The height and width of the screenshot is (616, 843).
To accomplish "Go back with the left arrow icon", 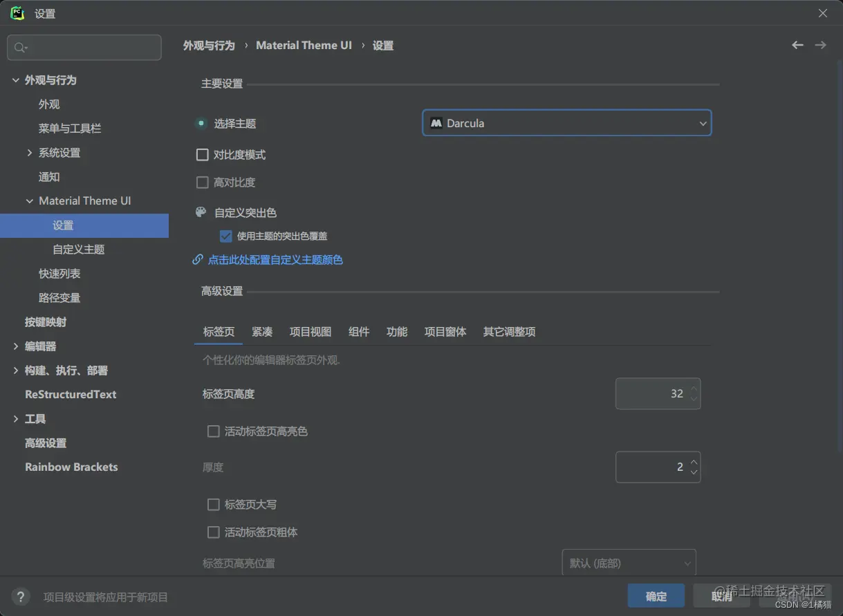I will 798,45.
